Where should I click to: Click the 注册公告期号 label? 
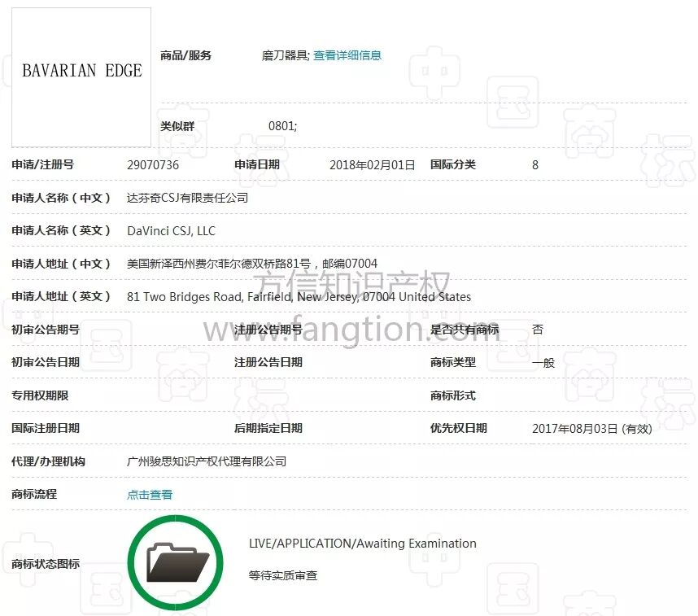[x=268, y=330]
